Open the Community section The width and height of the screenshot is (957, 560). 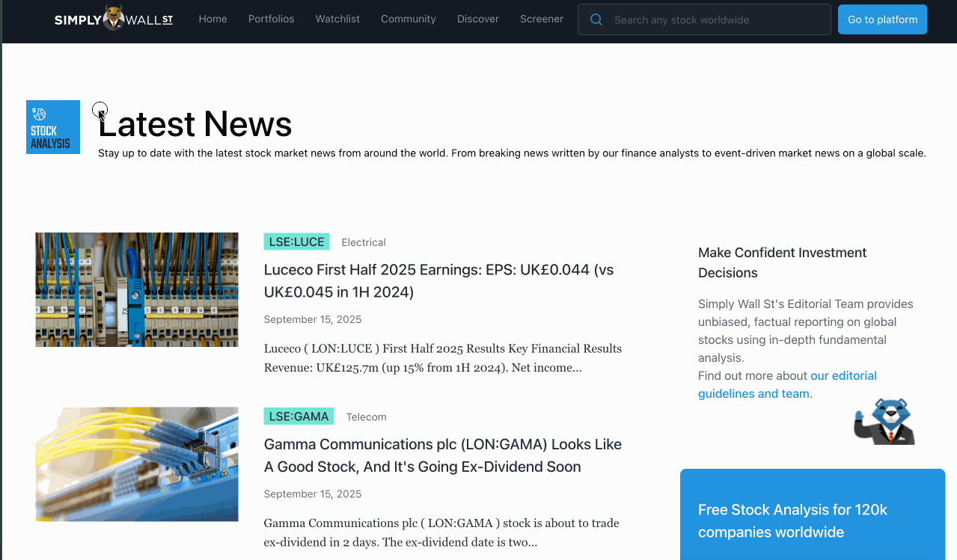(x=409, y=19)
